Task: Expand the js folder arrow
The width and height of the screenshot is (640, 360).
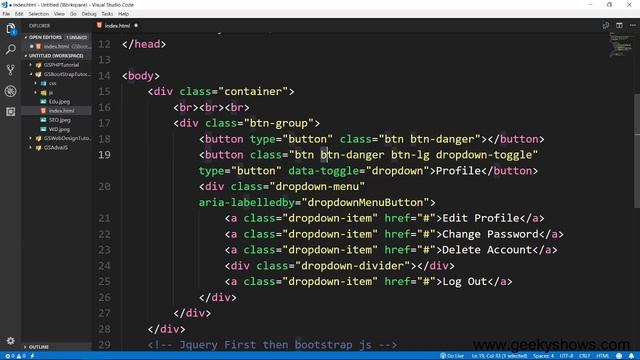Action: [x=36, y=92]
